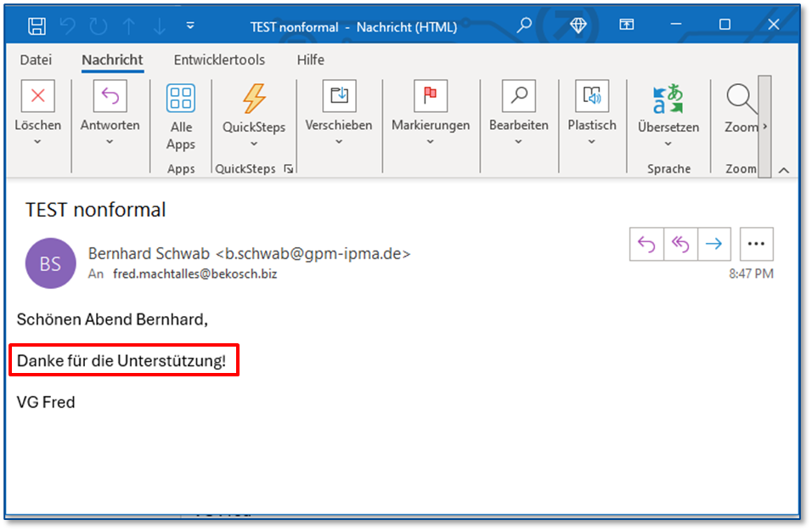Open Alle Apps grid icon
This screenshot has width=812, height=531.
click(x=181, y=98)
